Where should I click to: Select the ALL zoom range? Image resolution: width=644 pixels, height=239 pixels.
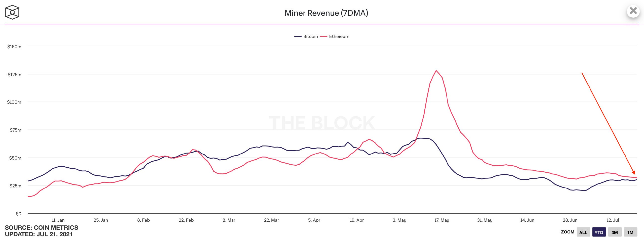(x=583, y=232)
